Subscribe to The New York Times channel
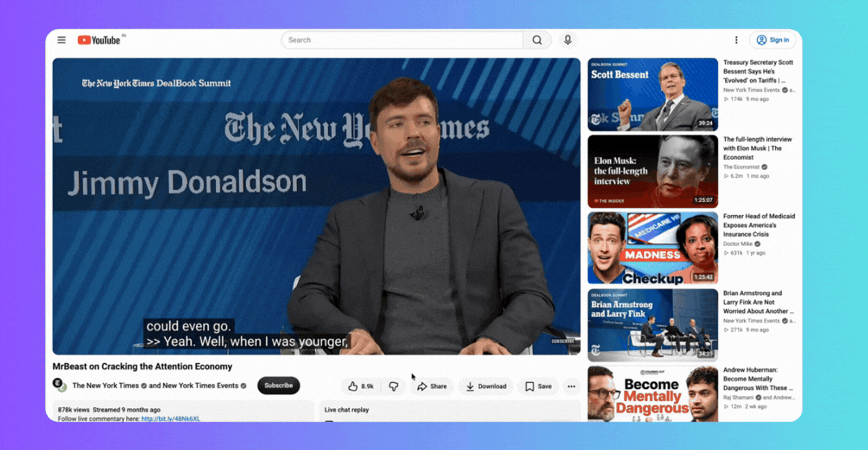This screenshot has height=450, width=868. (278, 385)
